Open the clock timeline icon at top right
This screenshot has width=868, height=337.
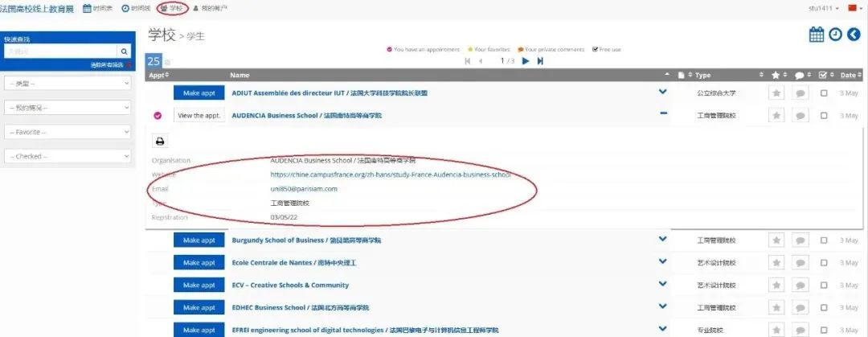pos(835,35)
